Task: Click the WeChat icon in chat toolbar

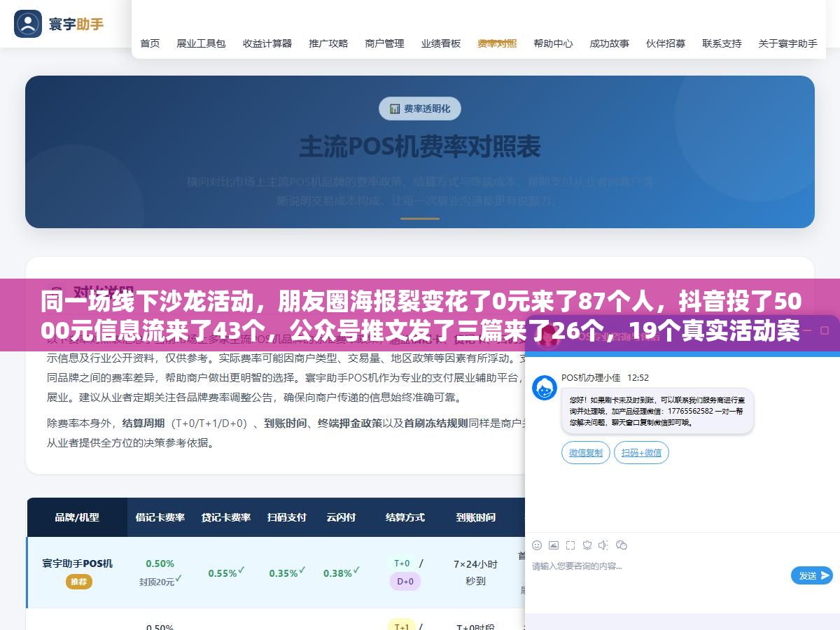Action: 622,545
